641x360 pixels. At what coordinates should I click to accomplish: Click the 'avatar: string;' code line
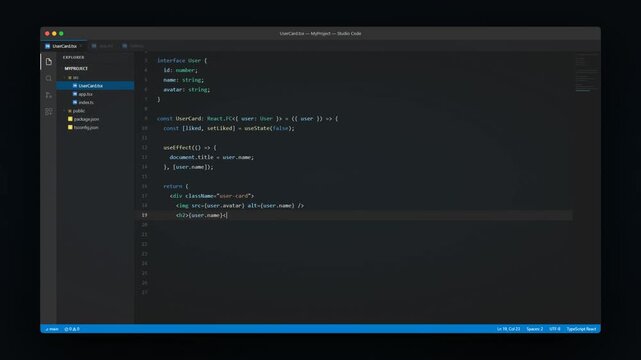tap(186, 89)
